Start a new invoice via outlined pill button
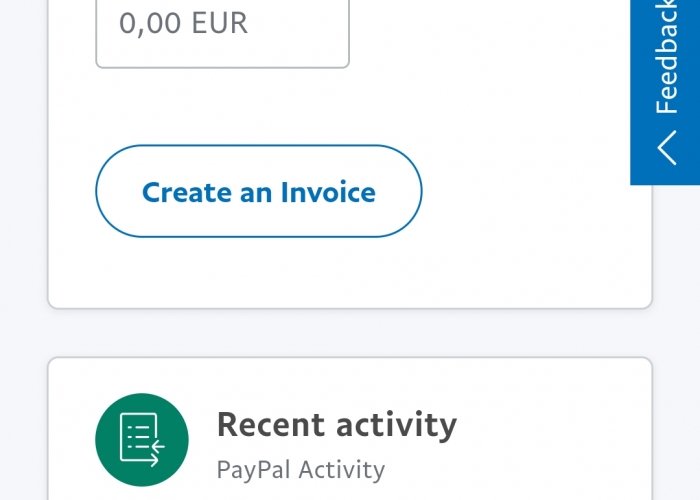700x500 pixels. 258,191
